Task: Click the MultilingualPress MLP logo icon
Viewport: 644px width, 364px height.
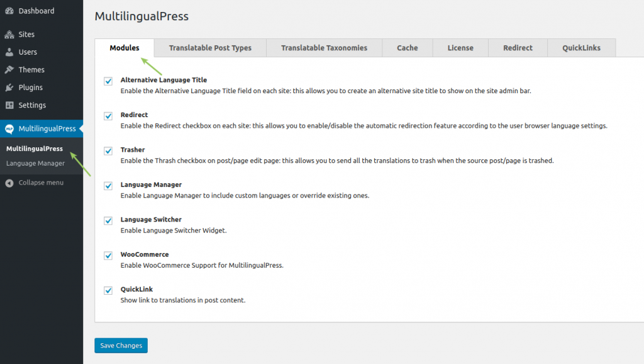Action: (x=9, y=128)
